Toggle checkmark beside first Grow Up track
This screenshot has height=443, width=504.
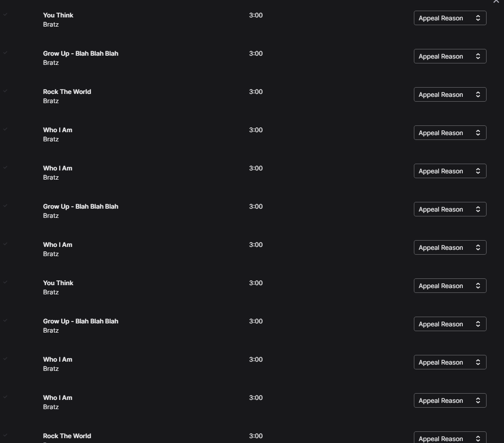[x=5, y=53]
